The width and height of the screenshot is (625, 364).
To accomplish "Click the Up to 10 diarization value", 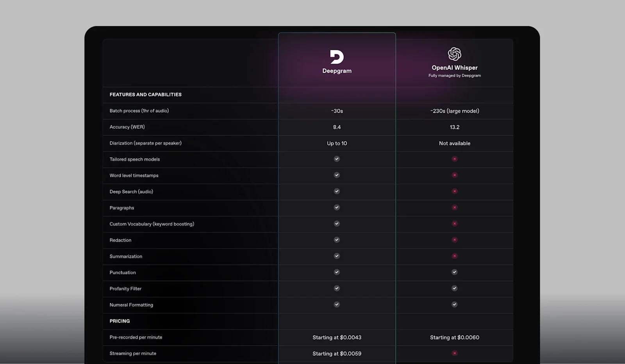I will point(337,143).
